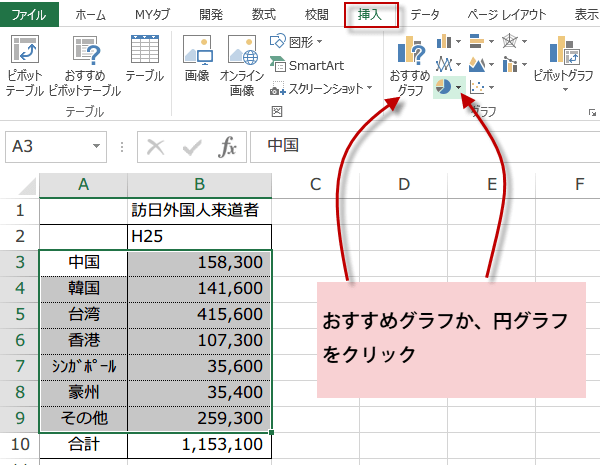600x465 pixels.
Task: Select the 挿入 (Insert) tab
Action: point(370,15)
